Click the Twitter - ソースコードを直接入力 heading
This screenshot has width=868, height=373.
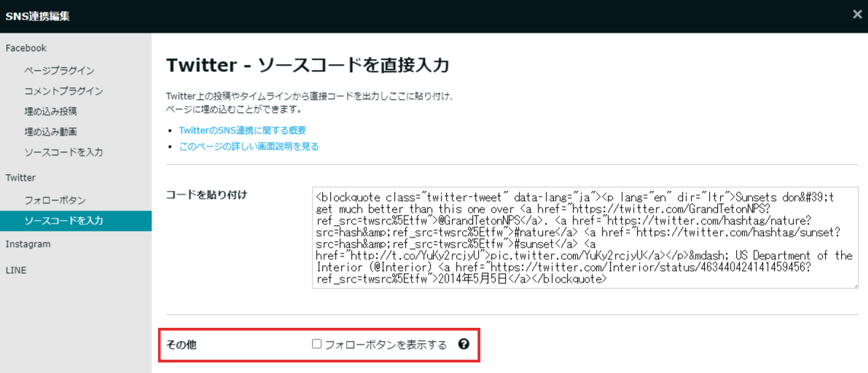pyautogui.click(x=308, y=66)
